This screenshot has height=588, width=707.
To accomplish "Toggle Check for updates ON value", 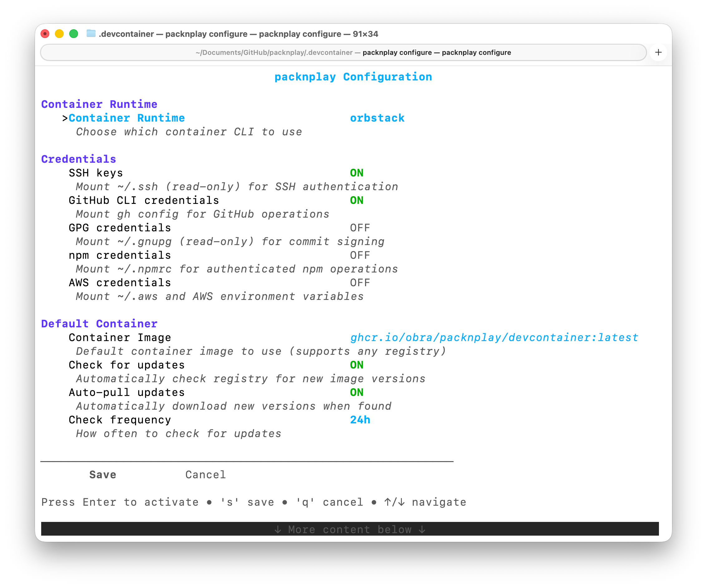I will 357,365.
